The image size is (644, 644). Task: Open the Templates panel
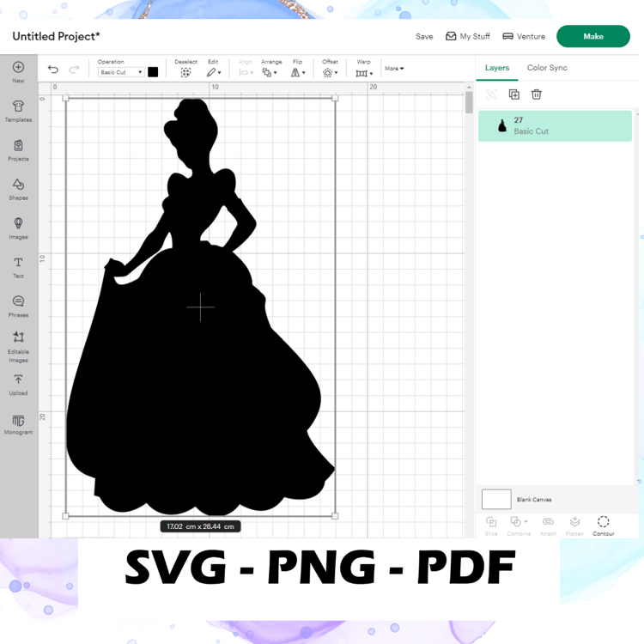(x=18, y=112)
